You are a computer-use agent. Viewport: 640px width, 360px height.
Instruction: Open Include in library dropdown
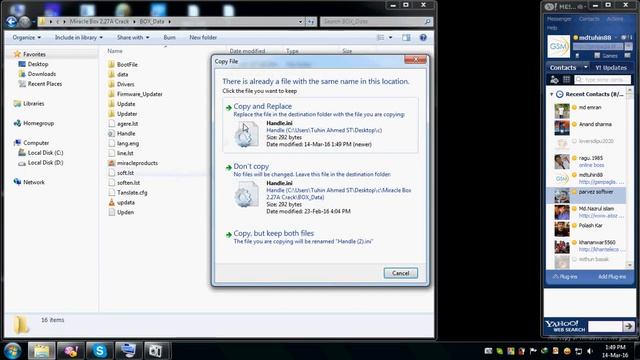pos(79,38)
